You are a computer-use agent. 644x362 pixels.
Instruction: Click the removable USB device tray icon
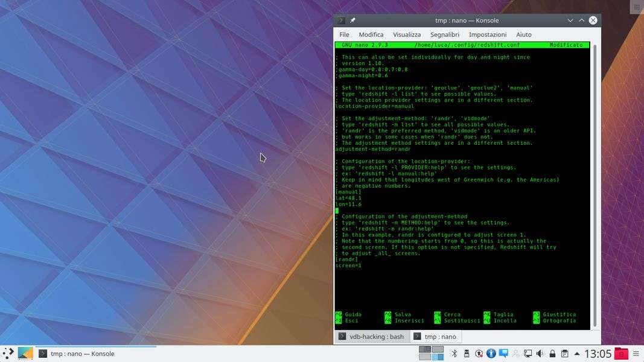(467, 354)
